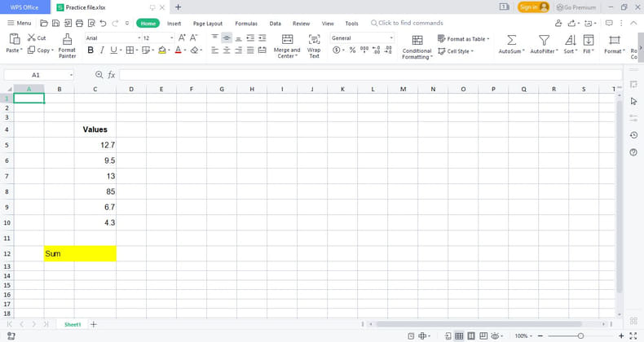Screen dimensions: 644x342
Task: Open the help icon in right sidebar
Action: (633, 152)
